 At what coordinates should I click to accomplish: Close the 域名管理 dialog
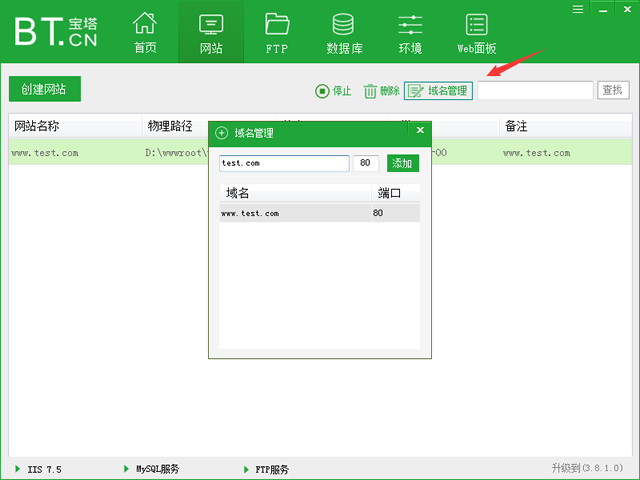tap(420, 130)
